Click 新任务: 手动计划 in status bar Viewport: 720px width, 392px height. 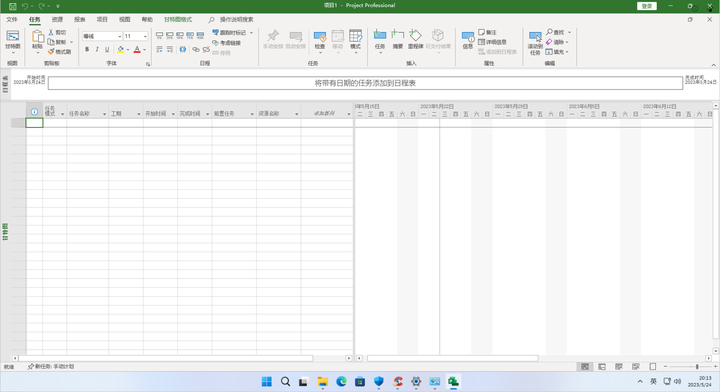(51, 366)
